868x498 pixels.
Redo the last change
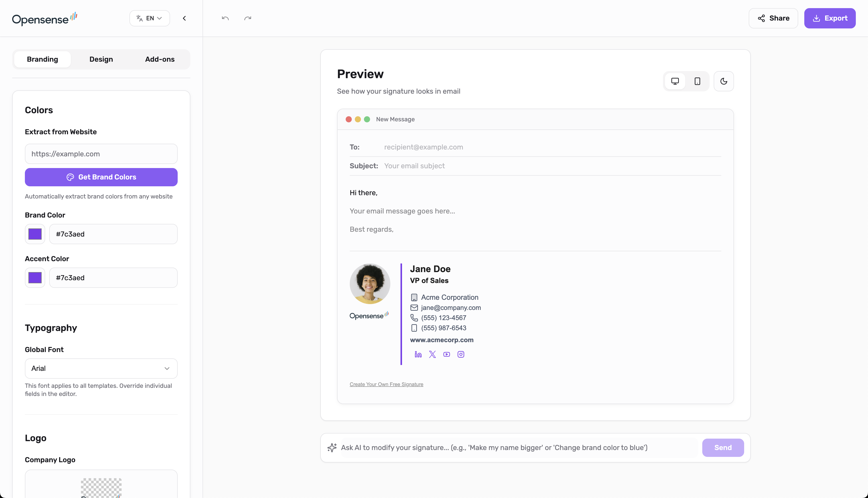coord(248,18)
